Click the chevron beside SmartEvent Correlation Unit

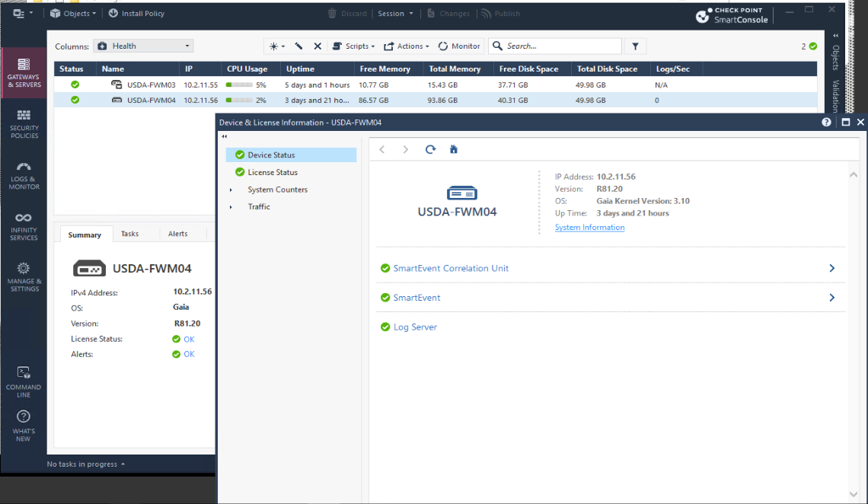pos(831,268)
